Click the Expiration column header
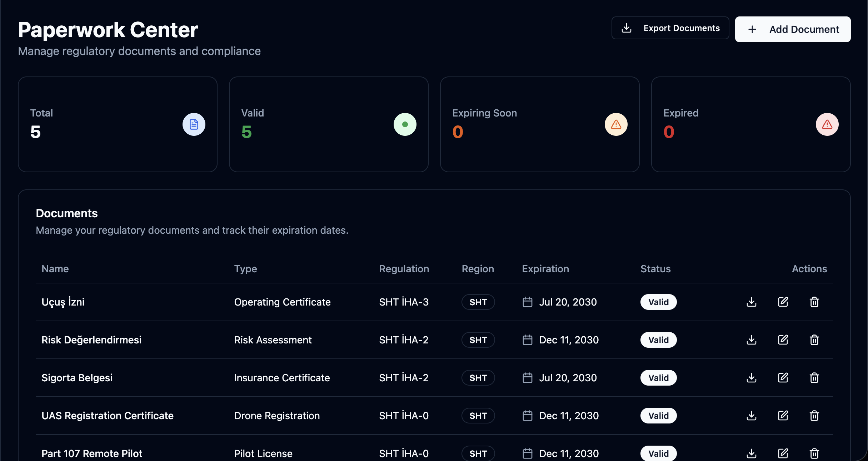The image size is (868, 461). 545,269
